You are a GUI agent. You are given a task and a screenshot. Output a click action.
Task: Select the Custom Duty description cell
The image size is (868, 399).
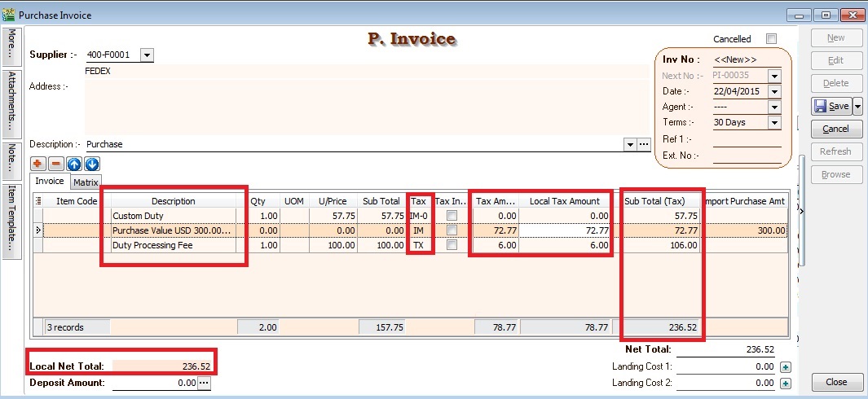pyautogui.click(x=174, y=216)
